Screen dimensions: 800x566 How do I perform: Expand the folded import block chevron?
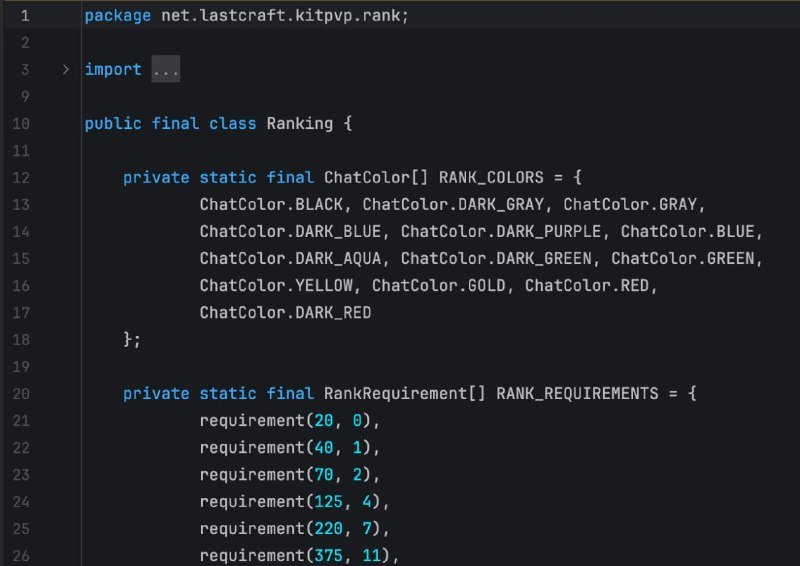(65, 69)
